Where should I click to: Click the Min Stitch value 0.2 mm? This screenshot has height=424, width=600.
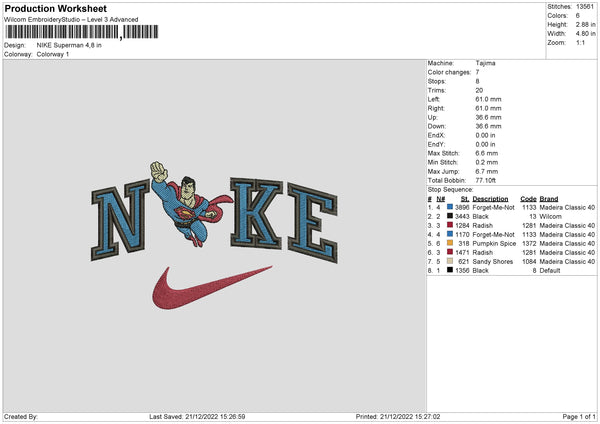click(x=487, y=162)
